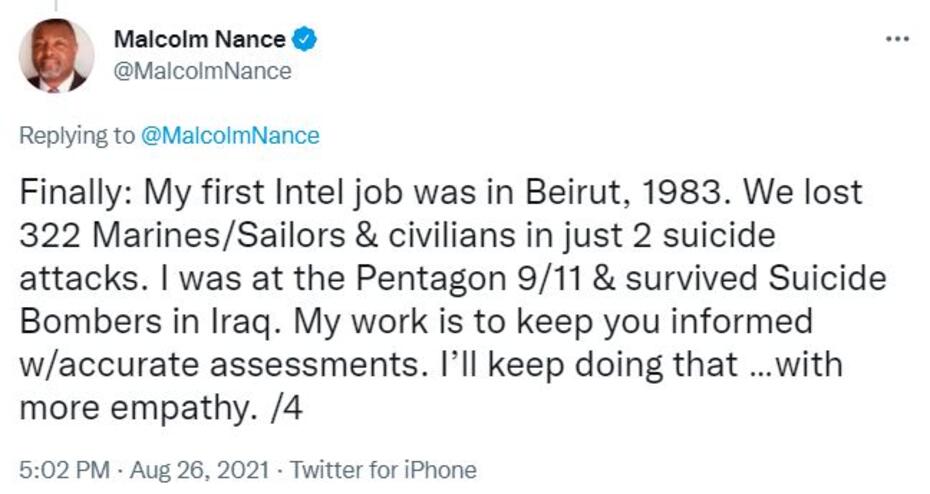This screenshot has width=930, height=494.
Task: Click the gray "Replying to" label
Action: (x=76, y=136)
